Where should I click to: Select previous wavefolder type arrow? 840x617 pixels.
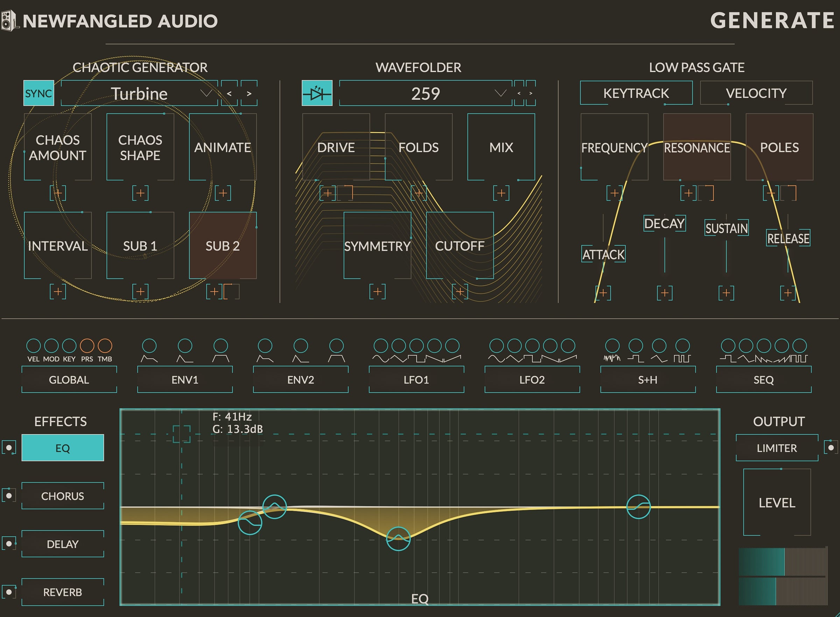tap(519, 93)
